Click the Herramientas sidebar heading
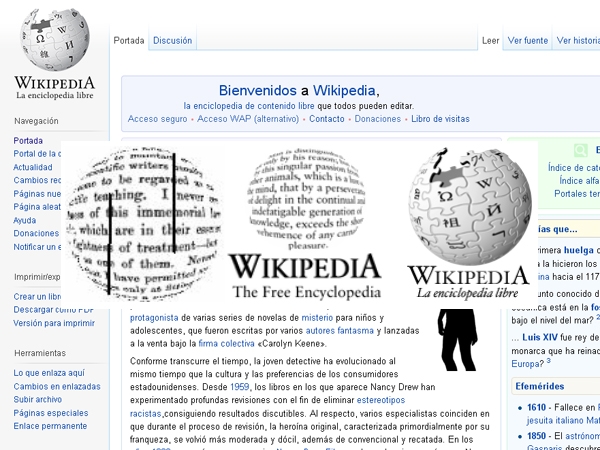The height and width of the screenshot is (450, 600). (x=40, y=353)
